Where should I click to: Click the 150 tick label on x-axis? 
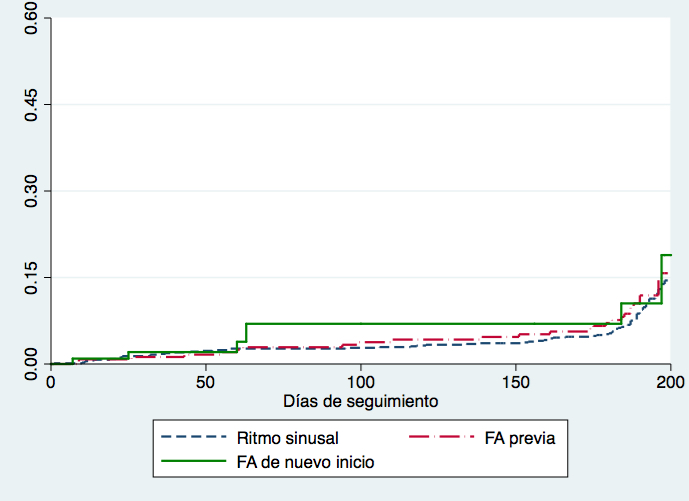coord(516,381)
